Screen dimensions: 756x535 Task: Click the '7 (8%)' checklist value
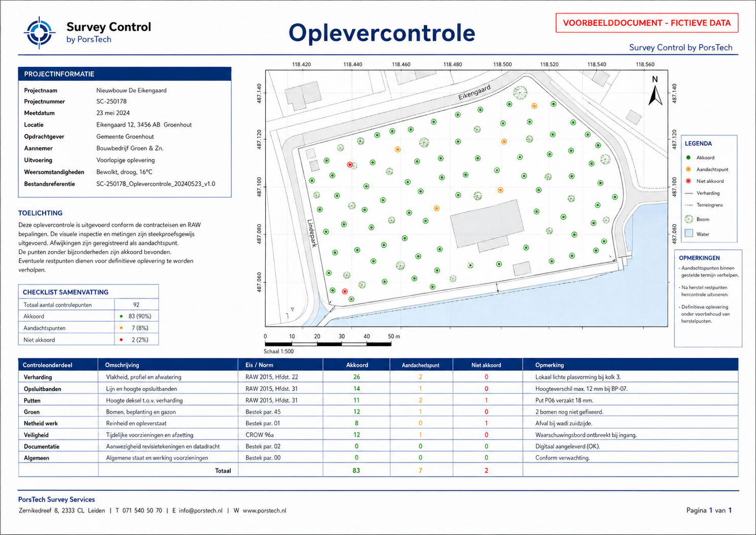(x=140, y=328)
